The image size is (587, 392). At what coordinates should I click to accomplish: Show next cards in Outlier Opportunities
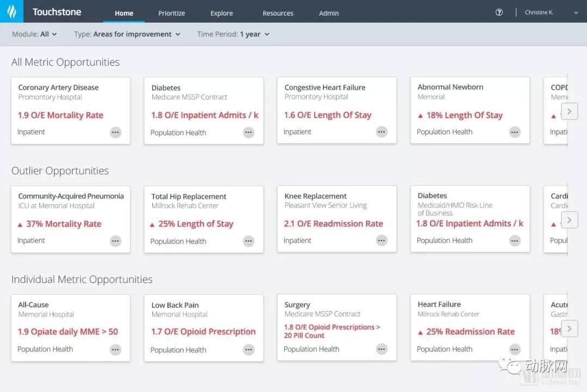click(x=570, y=220)
